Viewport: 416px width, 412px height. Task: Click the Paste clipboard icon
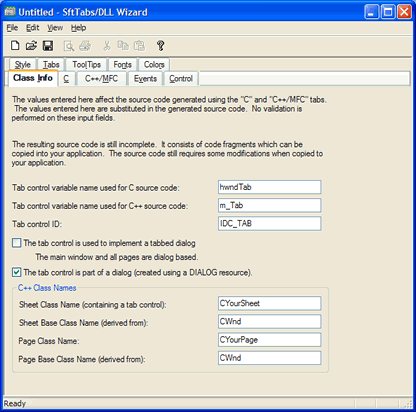tap(139, 46)
